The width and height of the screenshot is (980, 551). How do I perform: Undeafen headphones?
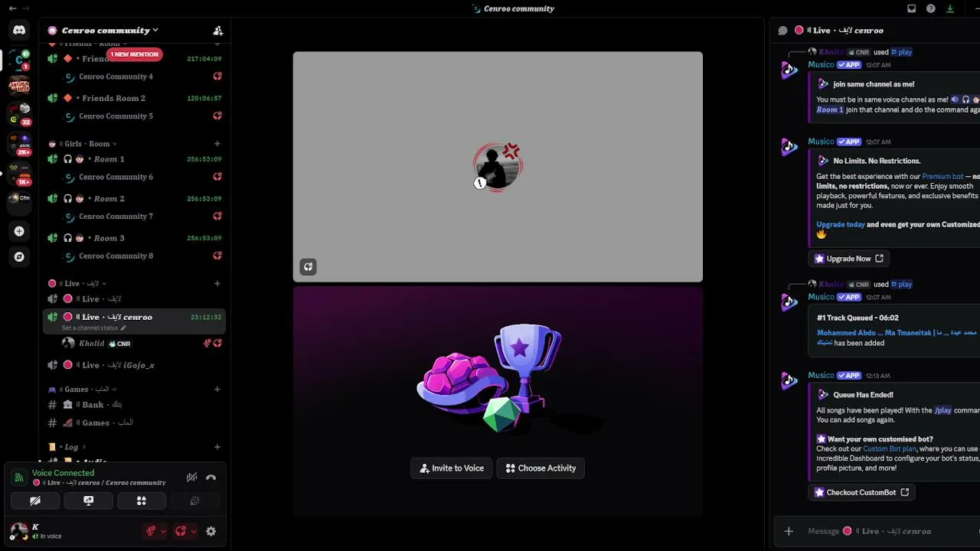tap(181, 531)
